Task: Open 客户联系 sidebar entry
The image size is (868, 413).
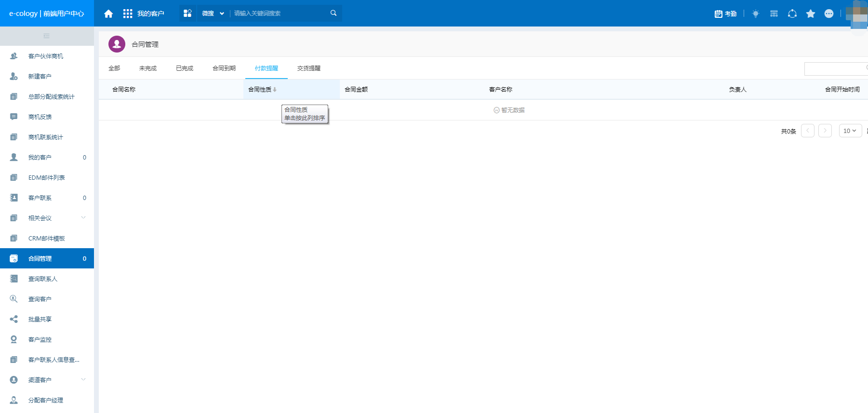Action: 47,198
